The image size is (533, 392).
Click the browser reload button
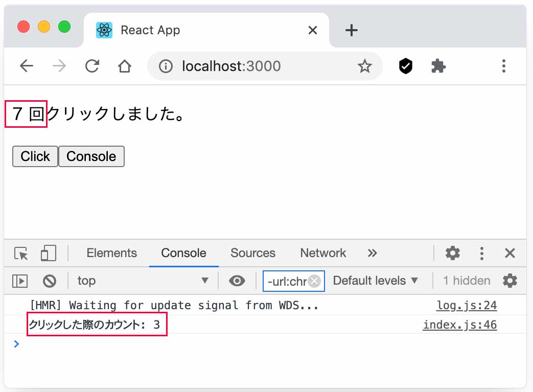(x=92, y=66)
